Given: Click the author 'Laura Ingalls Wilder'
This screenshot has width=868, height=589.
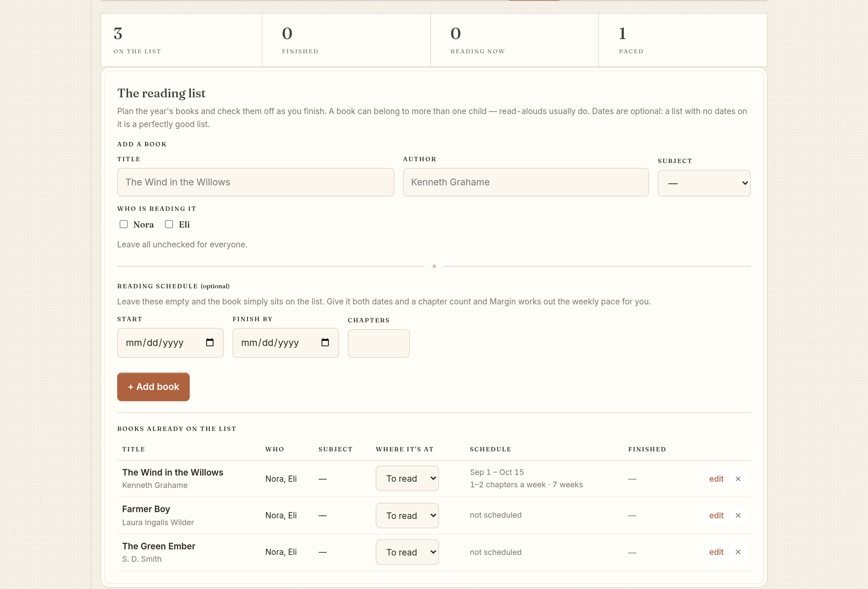Looking at the screenshot, I should tap(158, 523).
